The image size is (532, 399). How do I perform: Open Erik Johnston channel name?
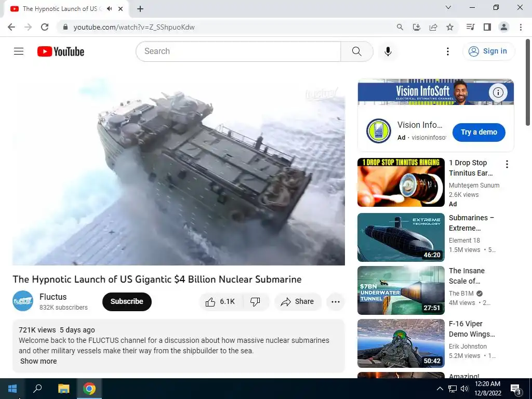pyautogui.click(x=468, y=347)
